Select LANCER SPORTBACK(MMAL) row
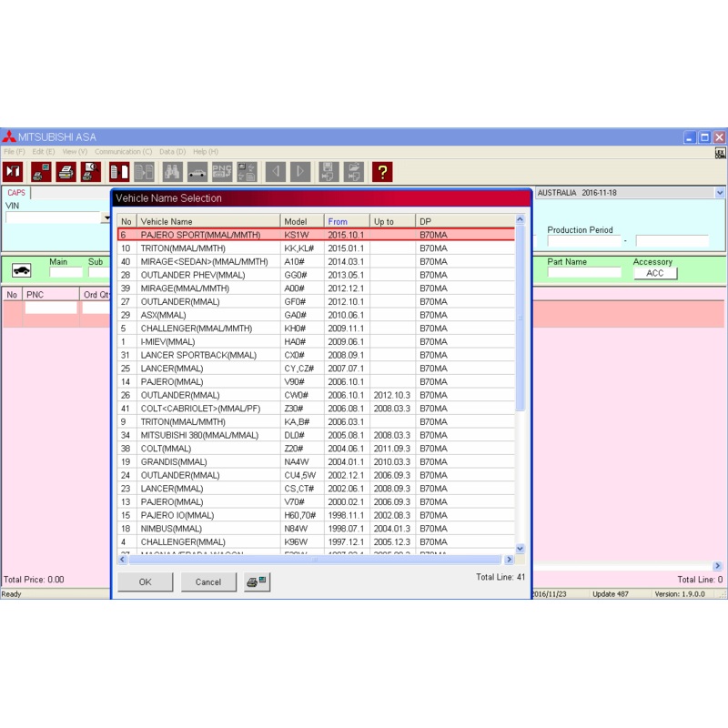The image size is (728, 728). 316,355
